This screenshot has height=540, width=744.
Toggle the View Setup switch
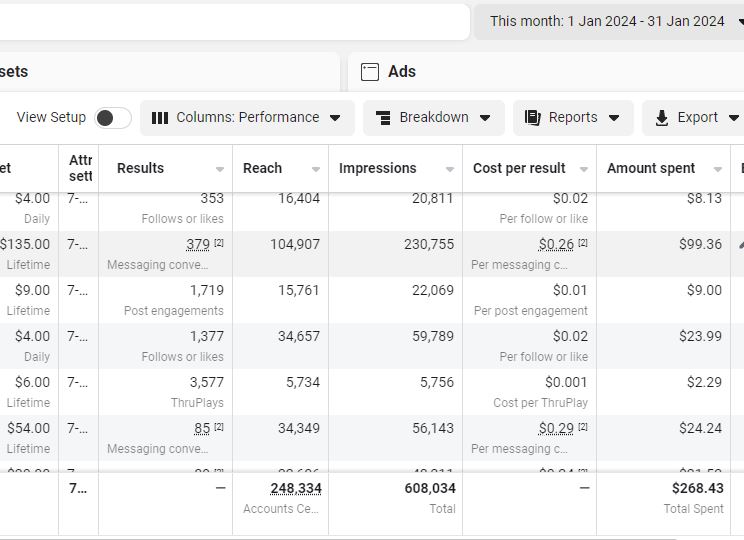point(113,118)
